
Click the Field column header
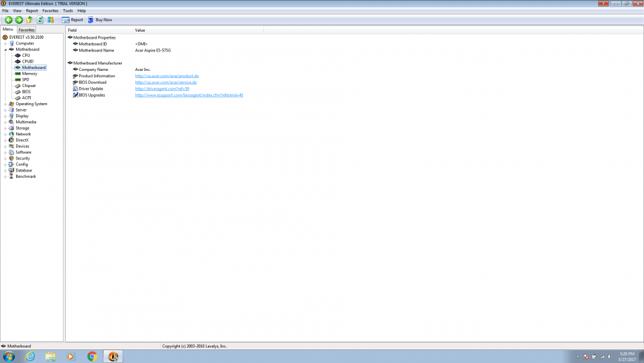pyautogui.click(x=99, y=30)
